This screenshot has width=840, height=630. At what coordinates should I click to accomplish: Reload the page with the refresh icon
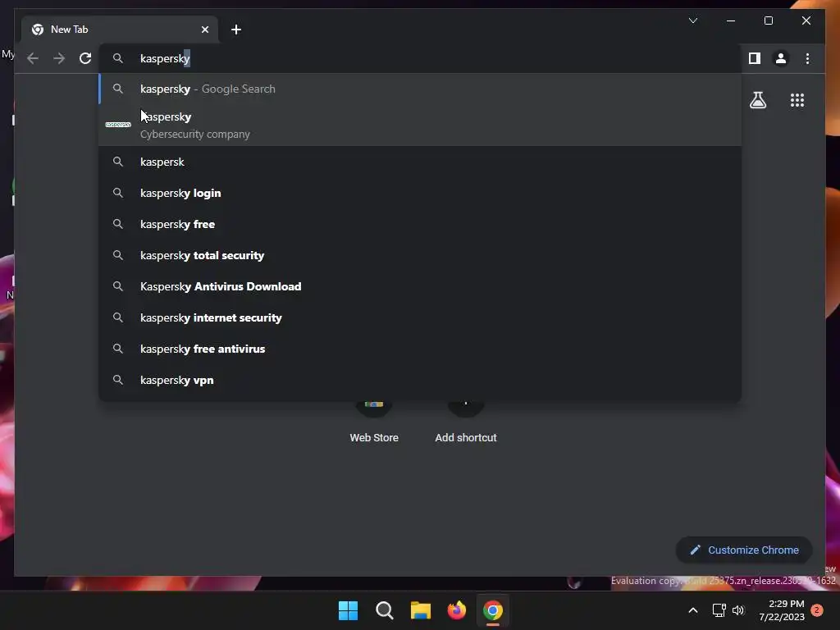85,58
